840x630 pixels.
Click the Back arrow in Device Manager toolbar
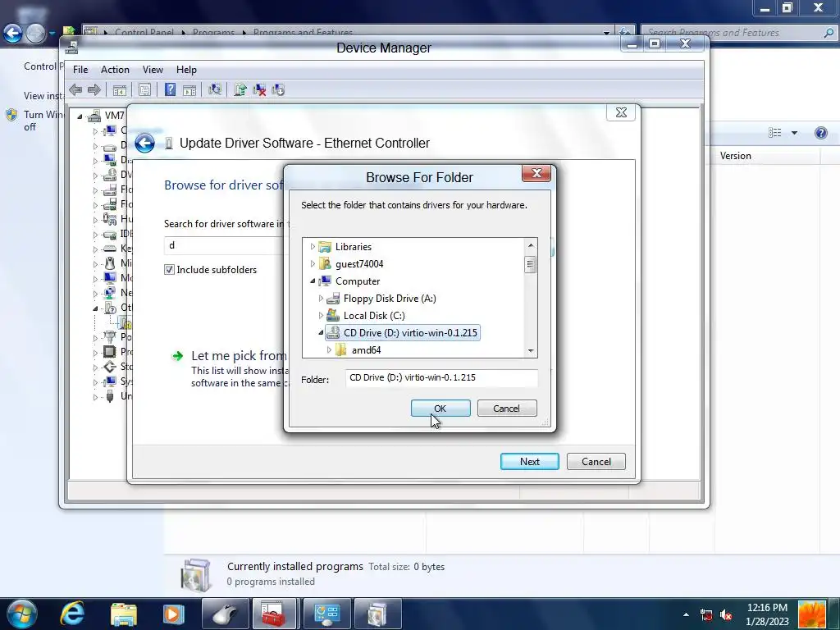pyautogui.click(x=75, y=90)
